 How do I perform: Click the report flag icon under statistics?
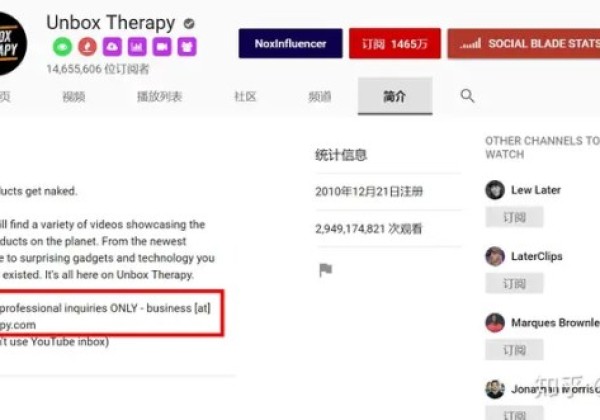(326, 270)
